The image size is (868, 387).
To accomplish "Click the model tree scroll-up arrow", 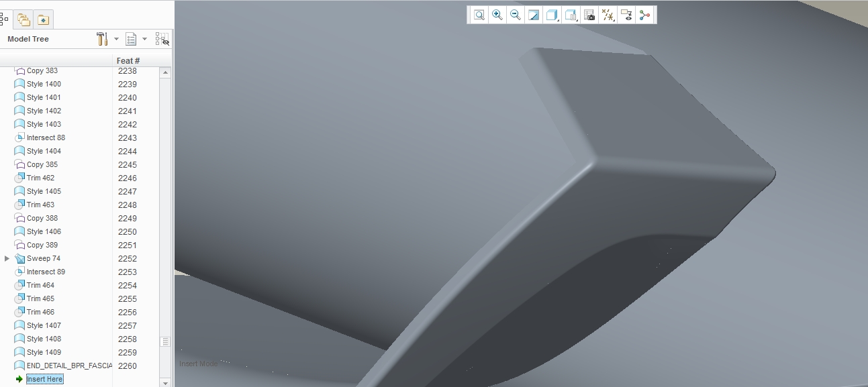I will coord(165,72).
